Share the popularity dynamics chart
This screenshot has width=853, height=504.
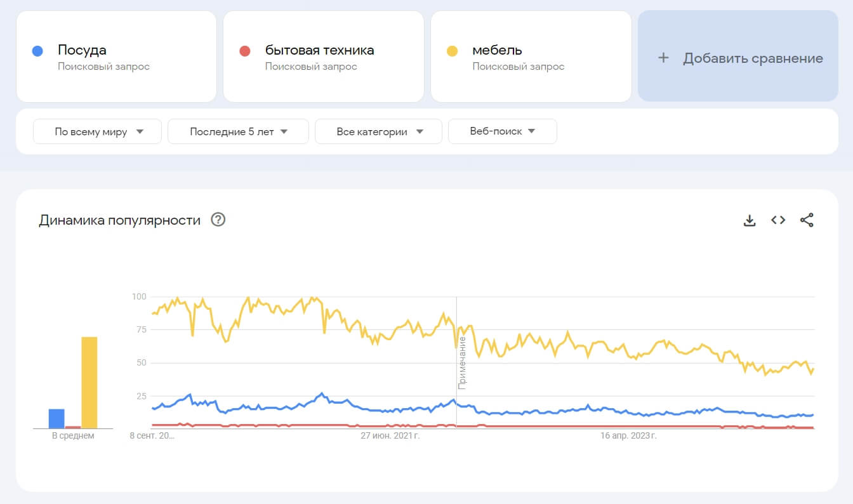(x=807, y=220)
